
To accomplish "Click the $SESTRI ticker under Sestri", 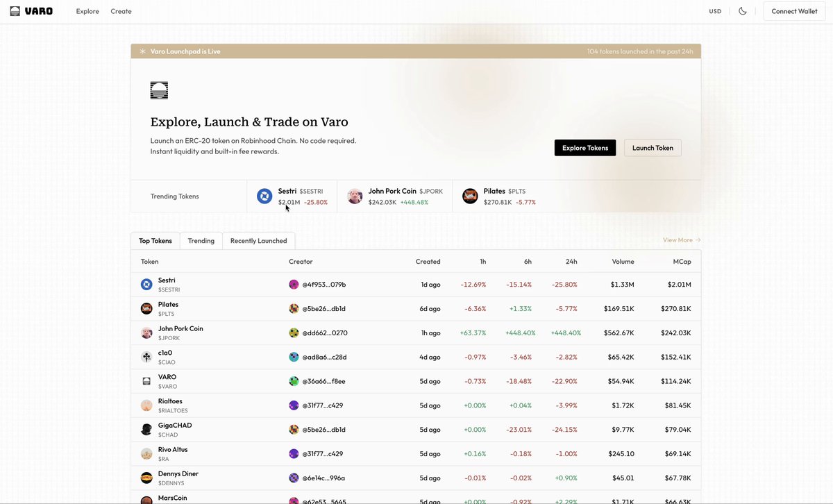I will click(169, 289).
